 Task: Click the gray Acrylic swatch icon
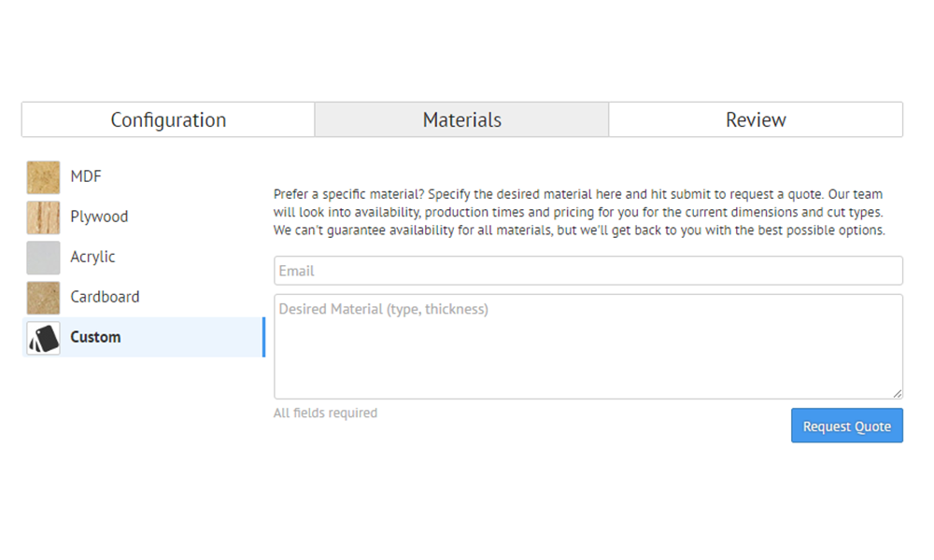tap(43, 258)
